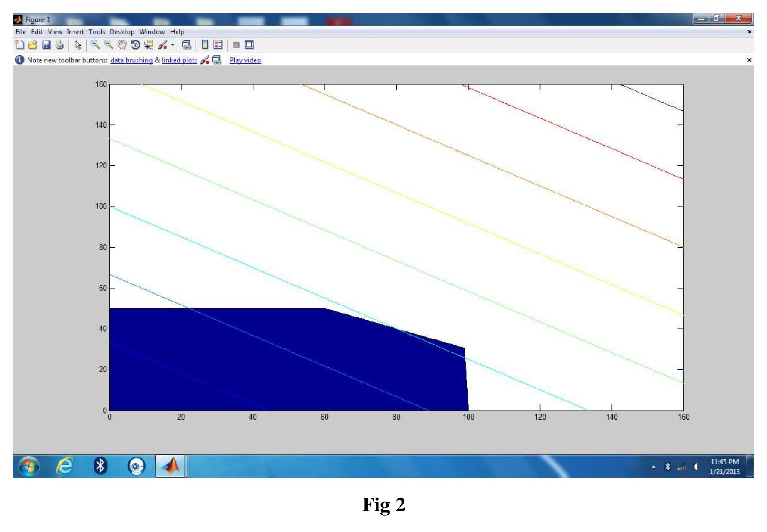Choose the Pan hand tool
This screenshot has width=767, height=532.
click(x=122, y=45)
